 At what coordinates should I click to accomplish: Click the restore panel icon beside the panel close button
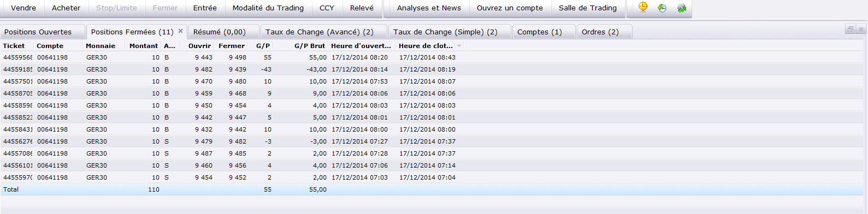point(850,29)
